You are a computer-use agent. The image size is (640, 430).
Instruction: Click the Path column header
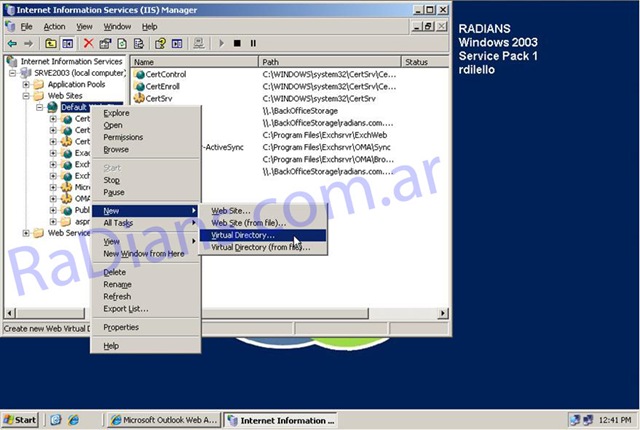(328, 62)
